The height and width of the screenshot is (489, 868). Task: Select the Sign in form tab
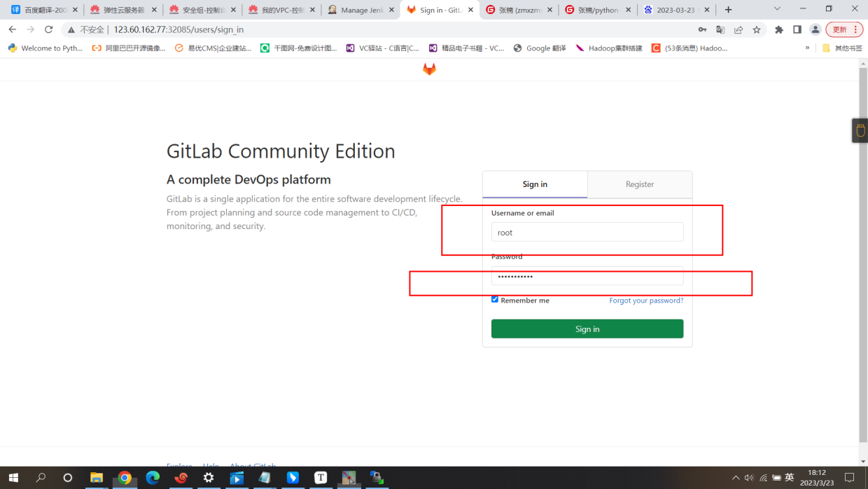tap(535, 184)
